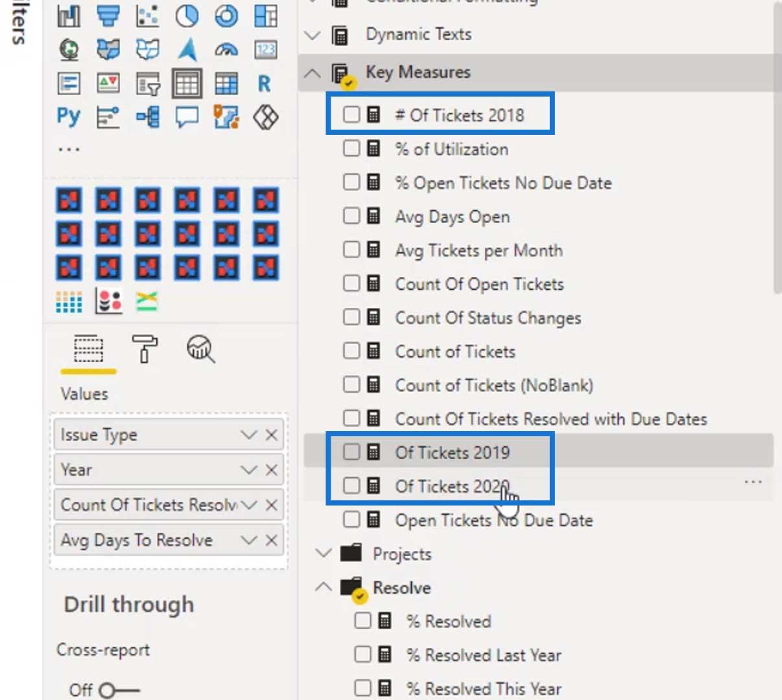782x700 pixels.
Task: Click the Fields pane vertical scrollbar
Action: [777, 149]
